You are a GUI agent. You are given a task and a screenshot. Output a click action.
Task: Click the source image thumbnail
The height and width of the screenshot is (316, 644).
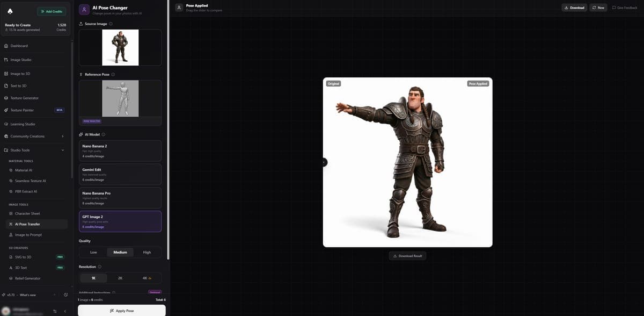pyautogui.click(x=120, y=47)
